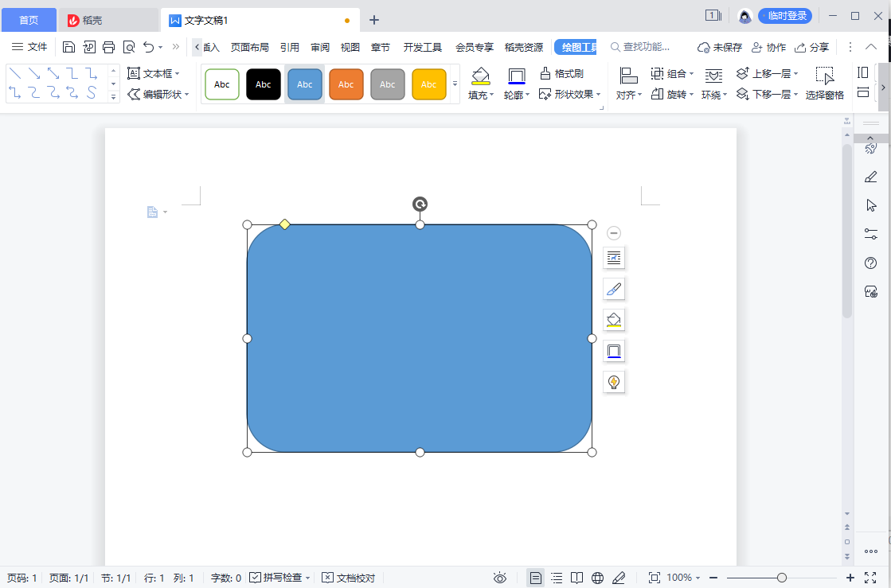Click the Outline icon

click(x=517, y=76)
